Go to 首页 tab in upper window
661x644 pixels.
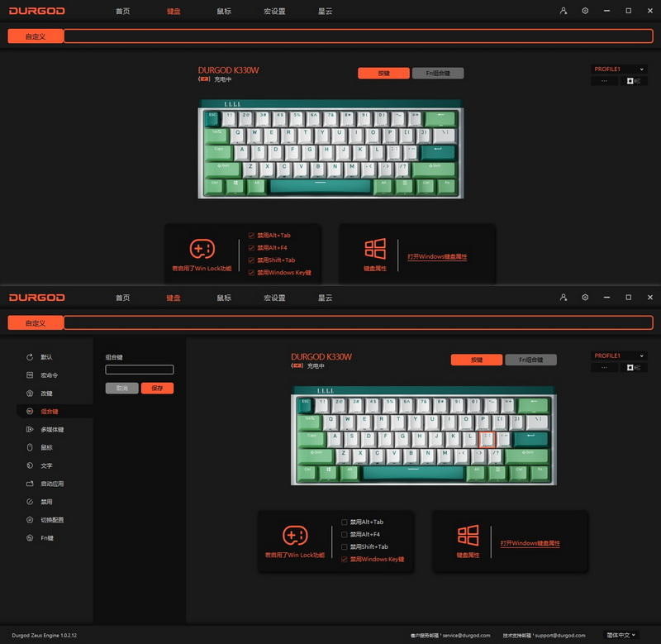(122, 11)
